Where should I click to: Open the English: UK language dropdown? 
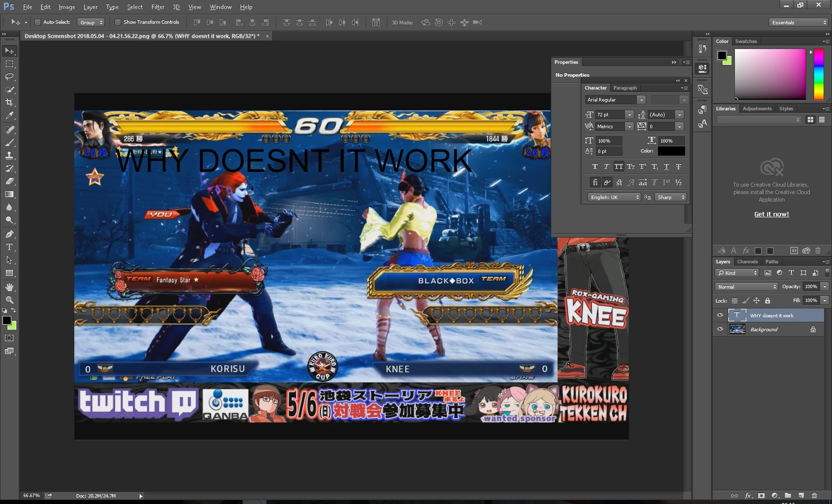(x=614, y=197)
